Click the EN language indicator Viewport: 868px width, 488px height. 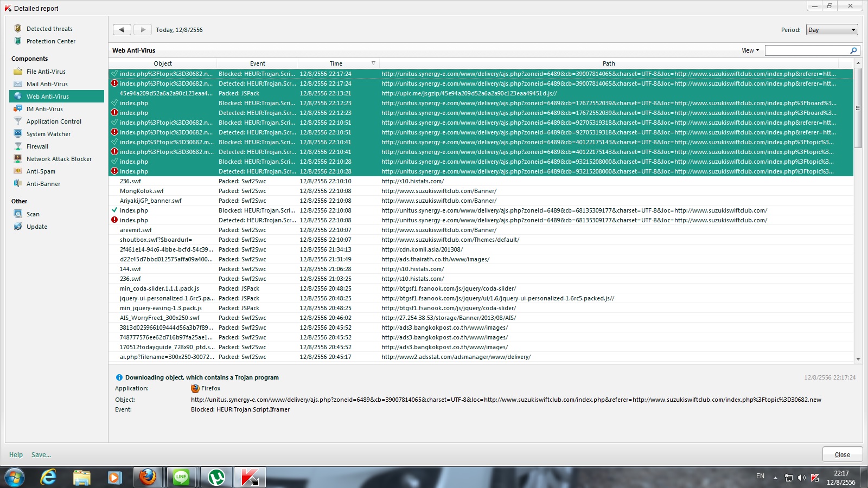760,476
